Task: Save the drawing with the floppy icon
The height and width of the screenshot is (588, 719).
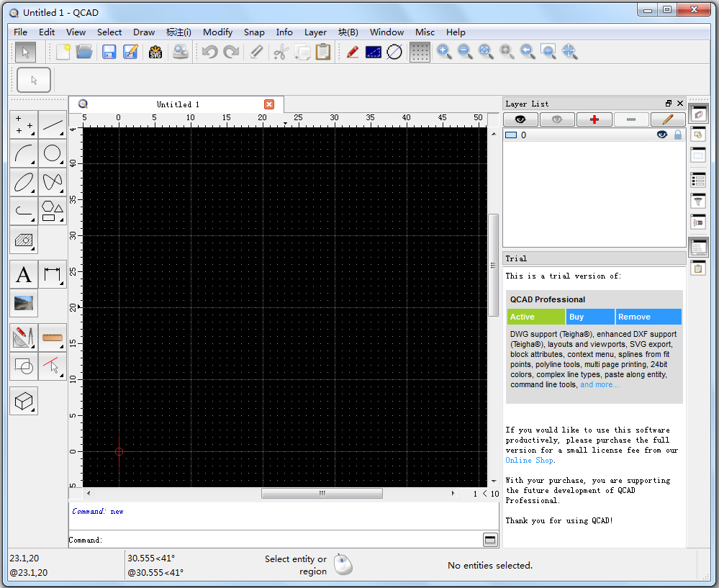Action: (x=109, y=52)
